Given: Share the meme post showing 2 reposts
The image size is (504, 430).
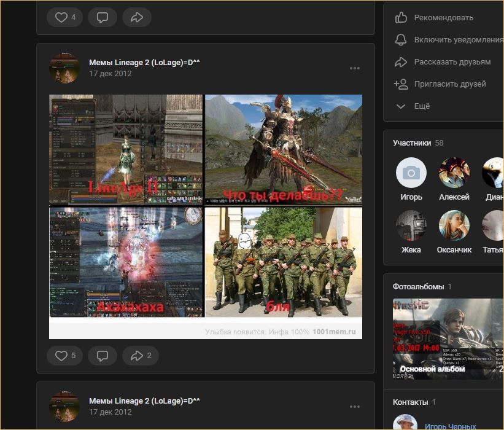Looking at the screenshot, I should [141, 356].
